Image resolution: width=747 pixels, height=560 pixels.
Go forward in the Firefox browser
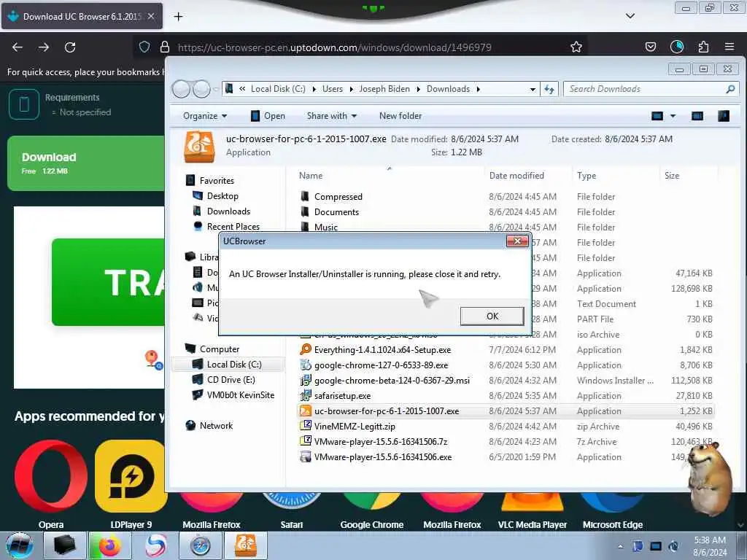[43, 47]
